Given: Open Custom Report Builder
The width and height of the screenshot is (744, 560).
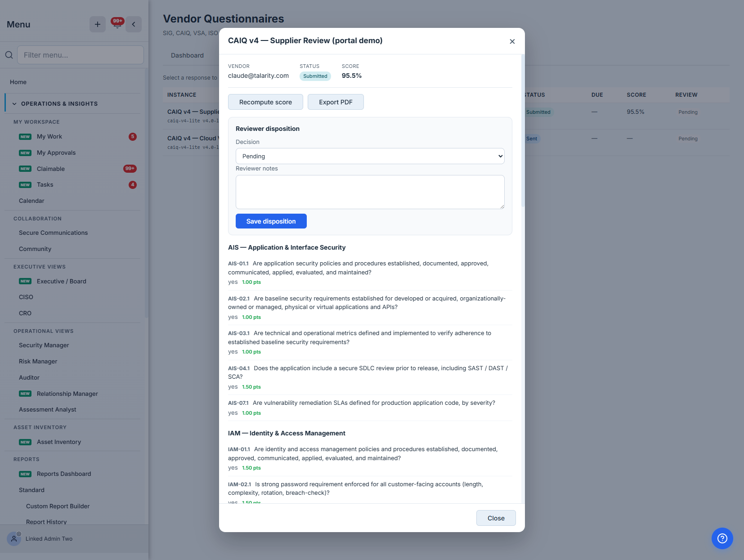Looking at the screenshot, I should pyautogui.click(x=58, y=506).
